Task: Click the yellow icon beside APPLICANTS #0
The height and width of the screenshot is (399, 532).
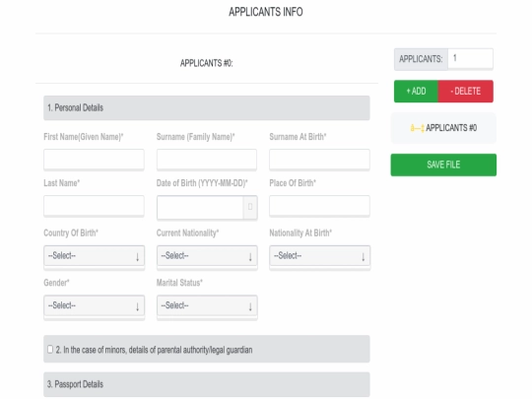Action: (417, 128)
